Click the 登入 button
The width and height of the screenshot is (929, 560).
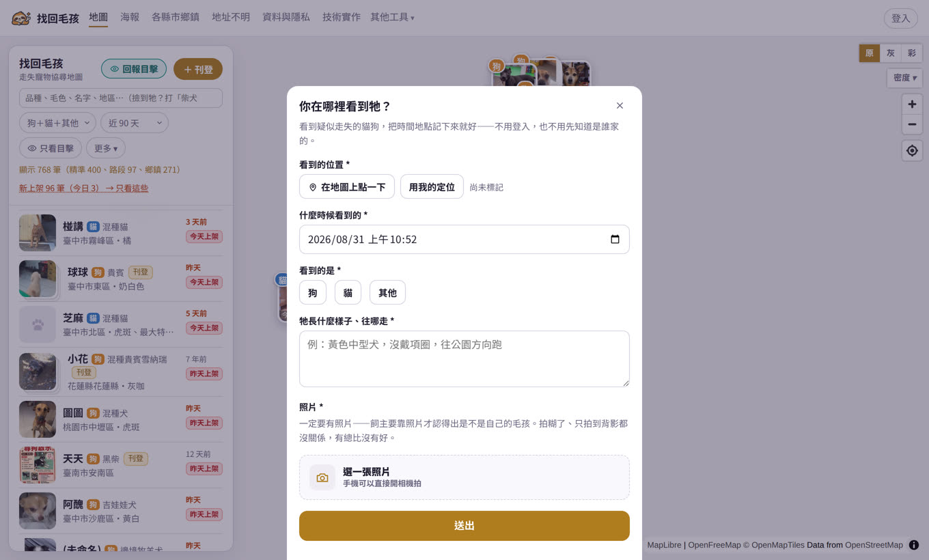click(901, 18)
